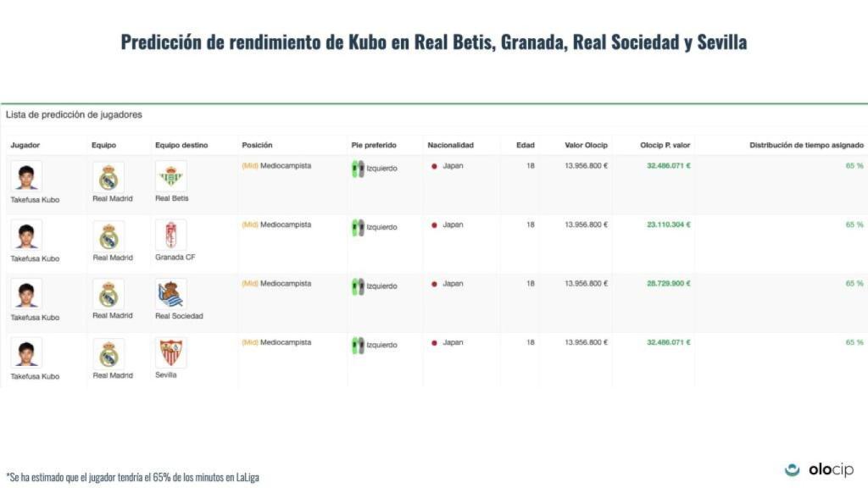Click the 65 % value in Real Sociedad row
This screenshot has width=868, height=488.
click(854, 283)
